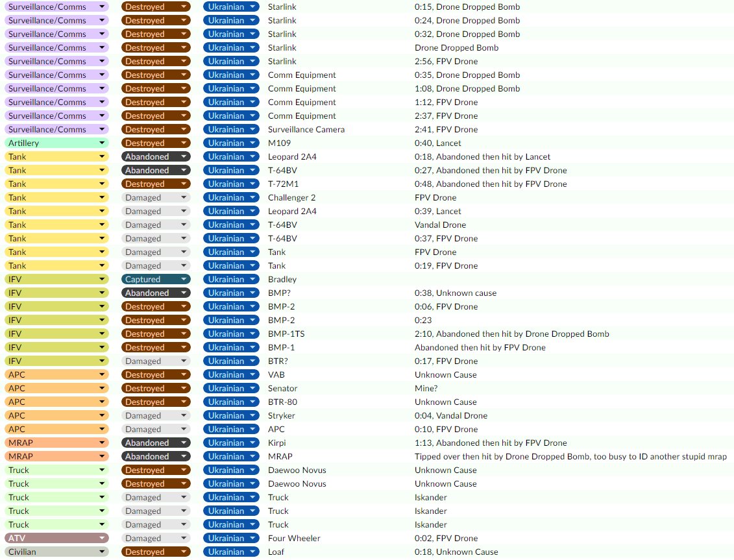
Task: Open Abandoned dropdown for Leopard 2A4 hit by Lancet
Action: tap(156, 156)
